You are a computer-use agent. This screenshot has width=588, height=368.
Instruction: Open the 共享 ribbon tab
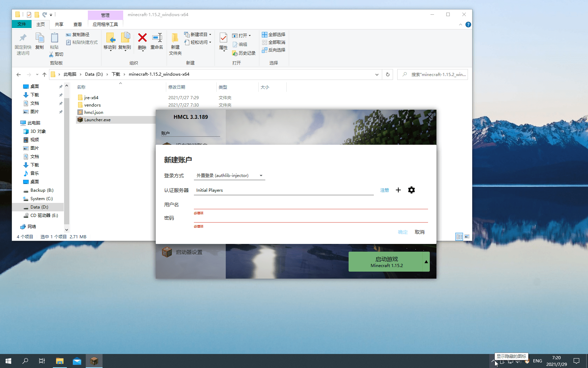[x=59, y=24]
